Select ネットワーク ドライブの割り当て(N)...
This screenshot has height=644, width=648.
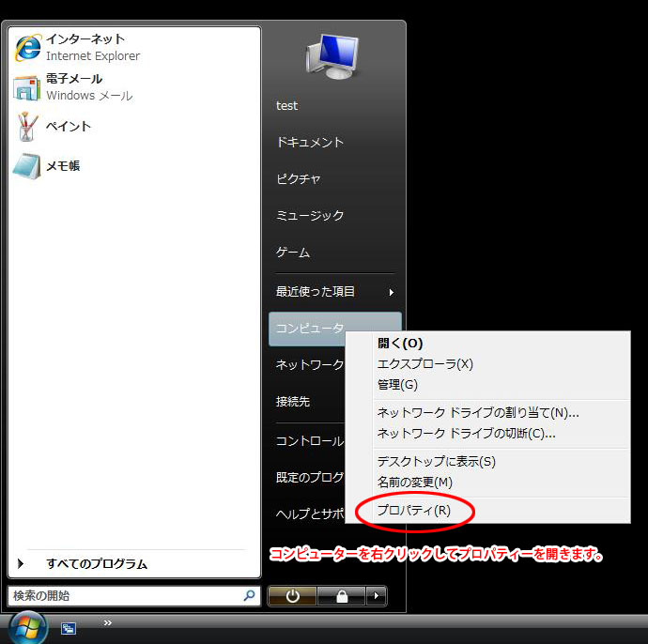pos(487,412)
